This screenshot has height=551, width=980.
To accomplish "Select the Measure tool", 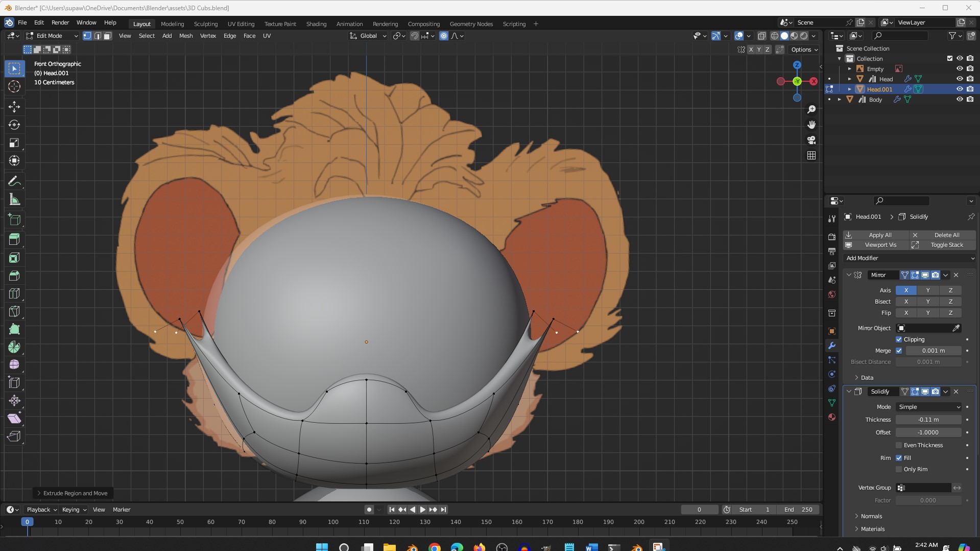I will coord(14,200).
